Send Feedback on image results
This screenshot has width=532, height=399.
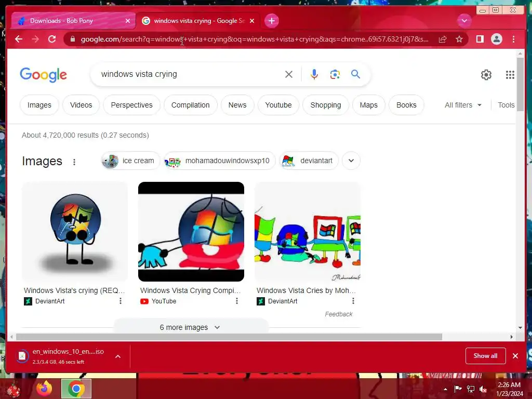click(x=339, y=314)
